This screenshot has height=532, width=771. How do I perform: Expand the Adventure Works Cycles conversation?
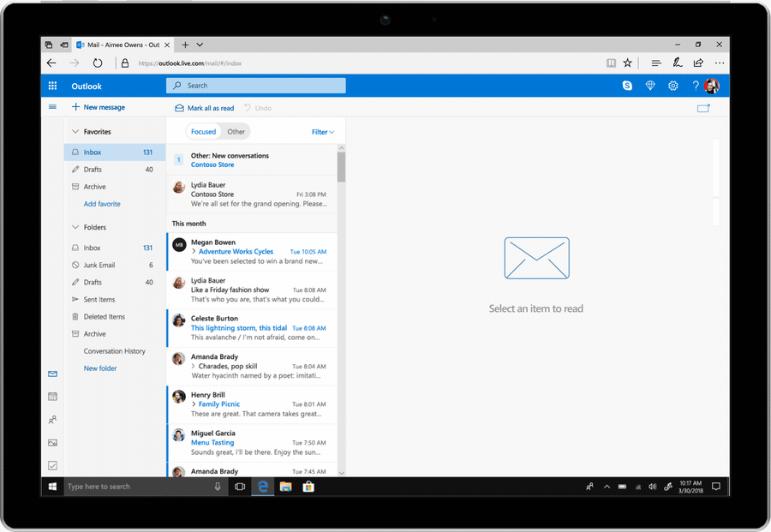tap(193, 251)
